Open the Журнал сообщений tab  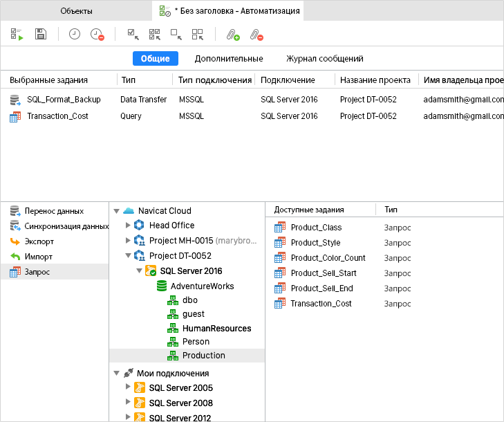[x=325, y=59]
